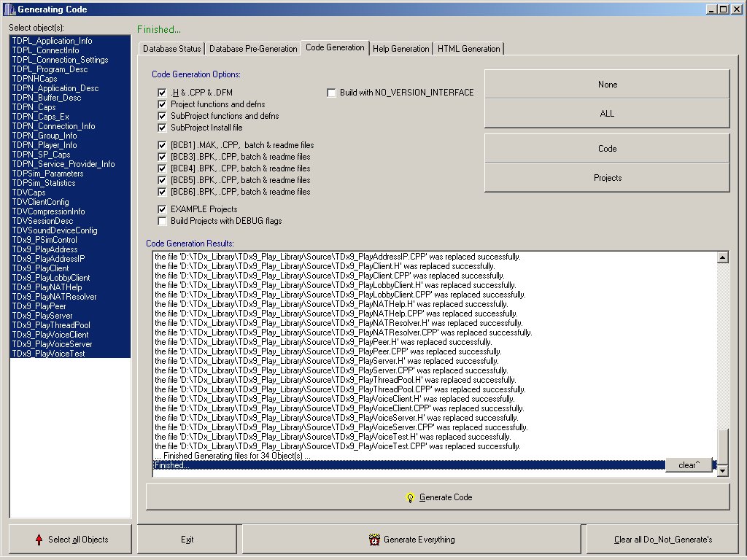
Task: Toggle the EXAMPLE Projects checkbox
Action: (162, 209)
